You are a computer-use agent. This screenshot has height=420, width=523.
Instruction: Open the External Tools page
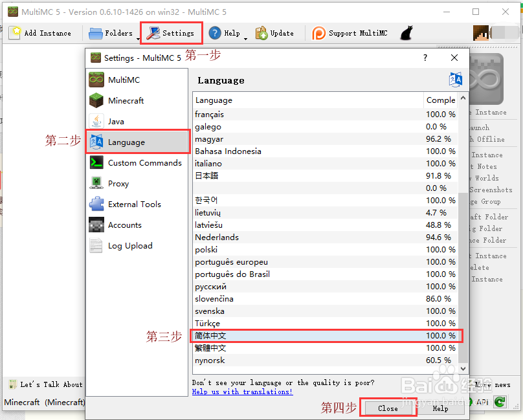[137, 204]
